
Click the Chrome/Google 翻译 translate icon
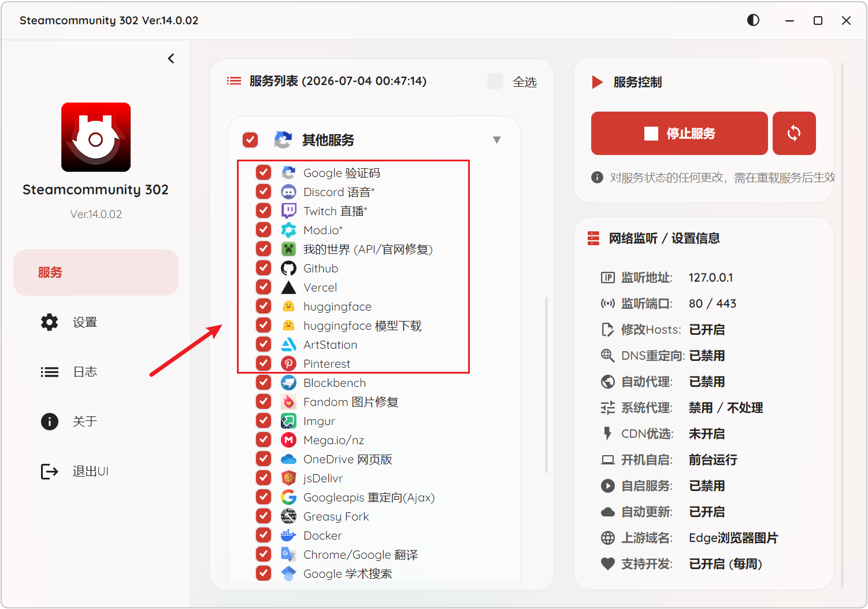[x=288, y=554]
